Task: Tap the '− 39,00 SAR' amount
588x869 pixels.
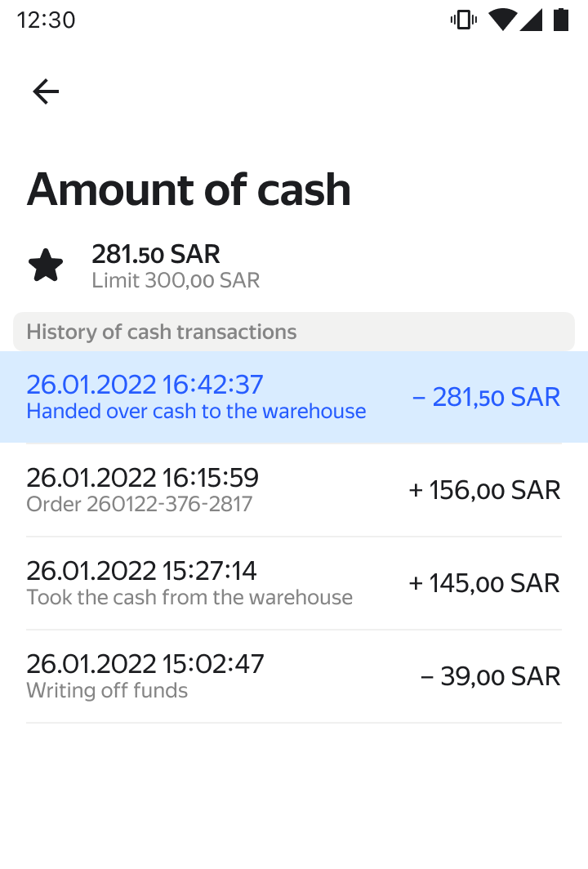Action: click(490, 676)
